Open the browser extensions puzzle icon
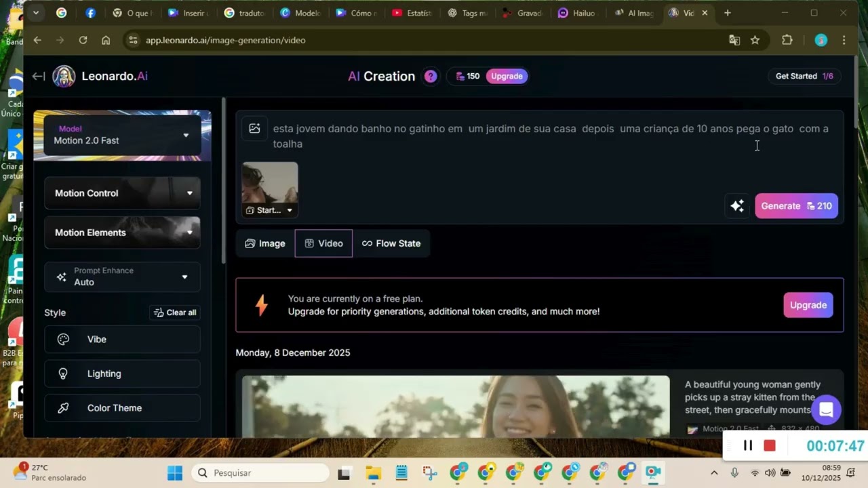 pos(787,40)
